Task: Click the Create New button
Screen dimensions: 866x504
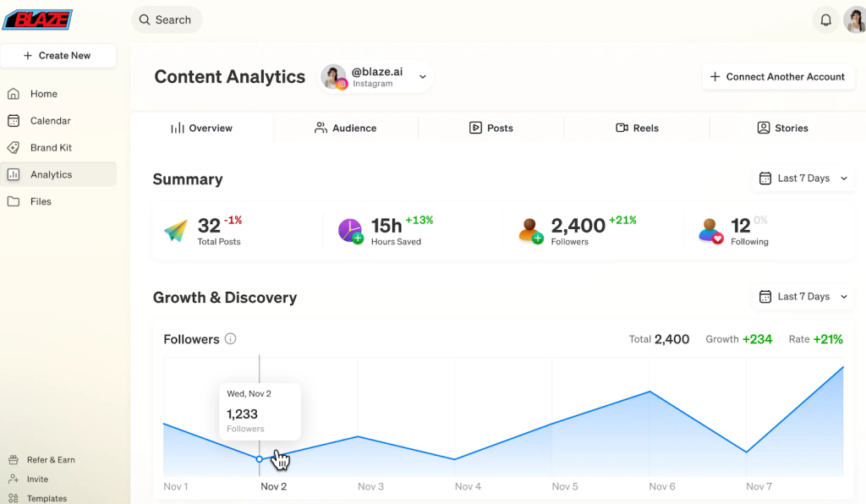Action: 58,56
